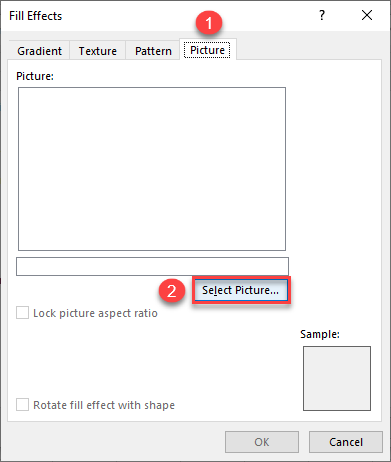Confirm with the OK button
The image size is (391, 462).
pyautogui.click(x=262, y=442)
